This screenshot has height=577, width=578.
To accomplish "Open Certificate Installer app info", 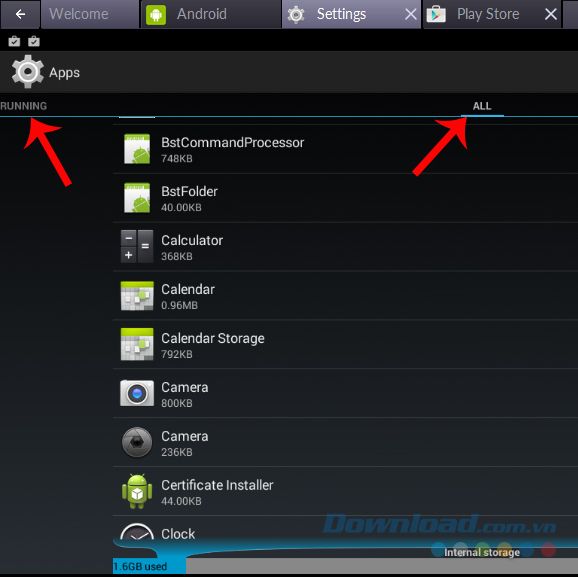I will [x=345, y=492].
